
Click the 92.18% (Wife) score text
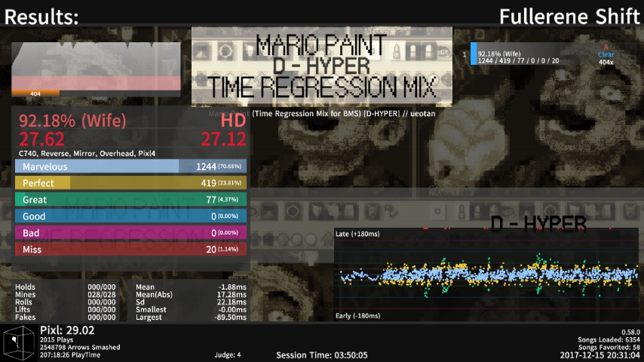coord(72,121)
